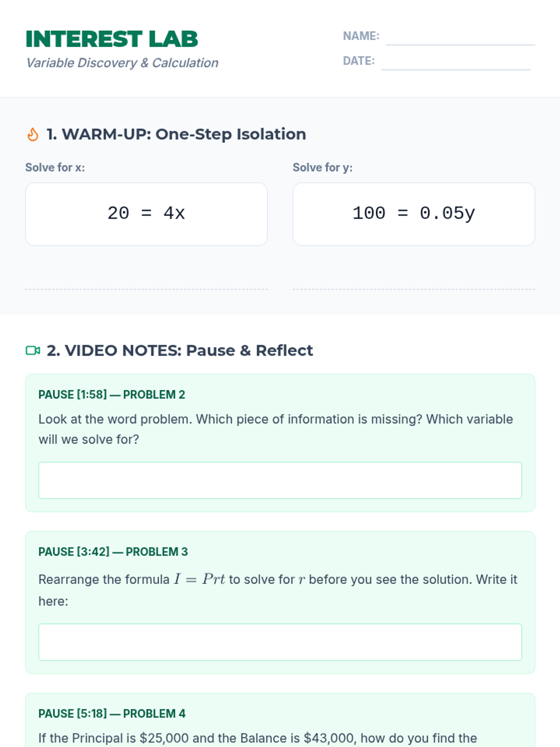This screenshot has width=560, height=747.
Task: Click the Solve for y label
Action: point(322,167)
